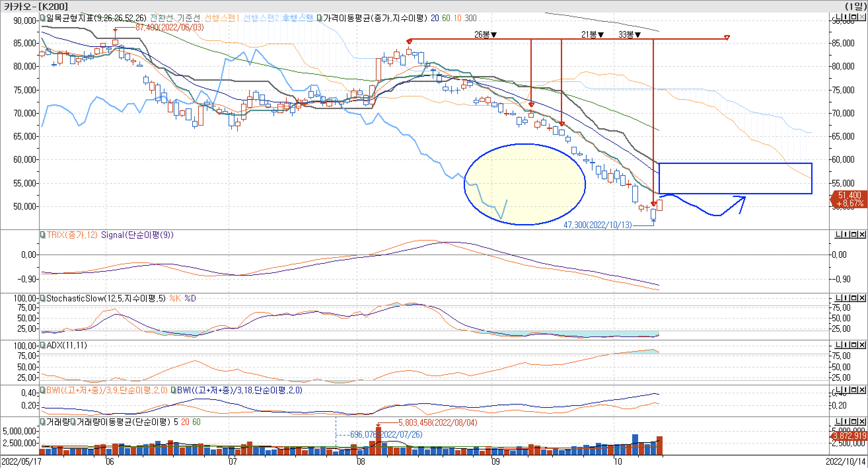Toggle the 거래량이동평균 checkbox in volume panel
The image size is (868, 468).
pyautogui.click(x=73, y=422)
